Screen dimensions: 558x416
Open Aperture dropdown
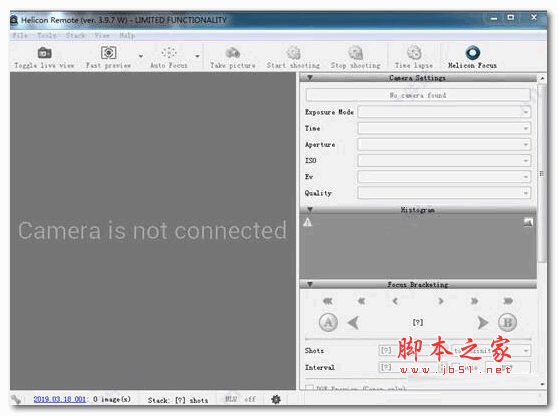(x=444, y=144)
